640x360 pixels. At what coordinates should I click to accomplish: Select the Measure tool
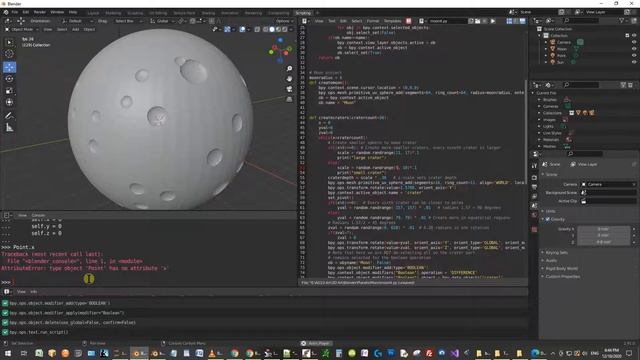pyautogui.click(x=9, y=128)
